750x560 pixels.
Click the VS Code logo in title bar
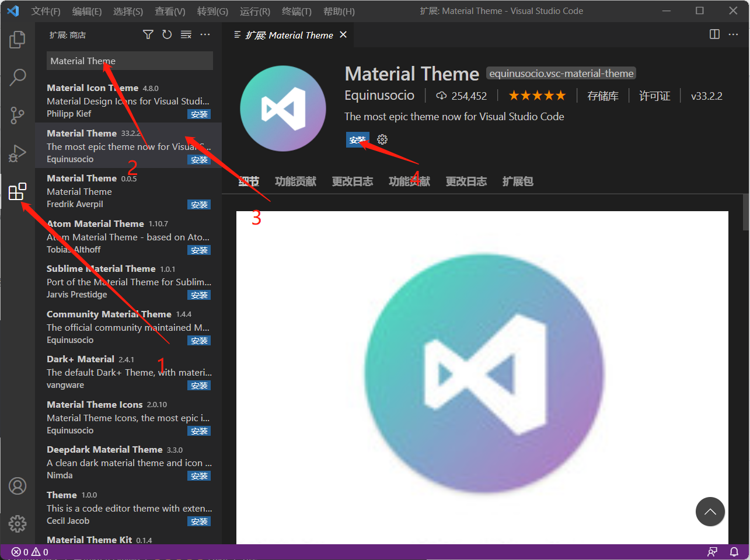[x=13, y=11]
